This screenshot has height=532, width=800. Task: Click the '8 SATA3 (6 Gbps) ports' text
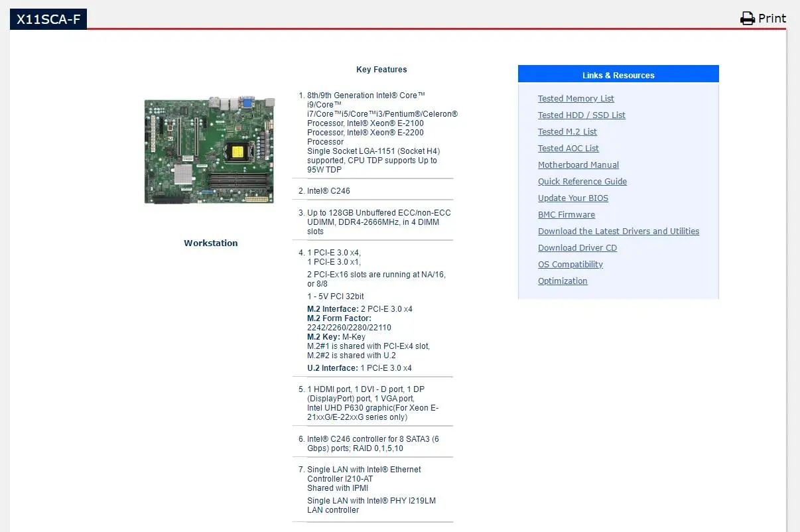pos(373,444)
